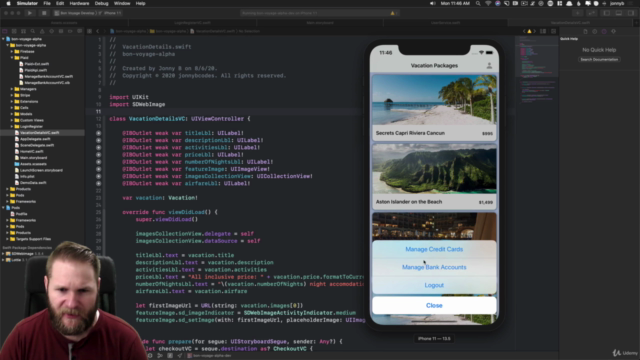The width and height of the screenshot is (640, 360).
Task: Toggle the navigator panel visibility
Action: point(607,13)
